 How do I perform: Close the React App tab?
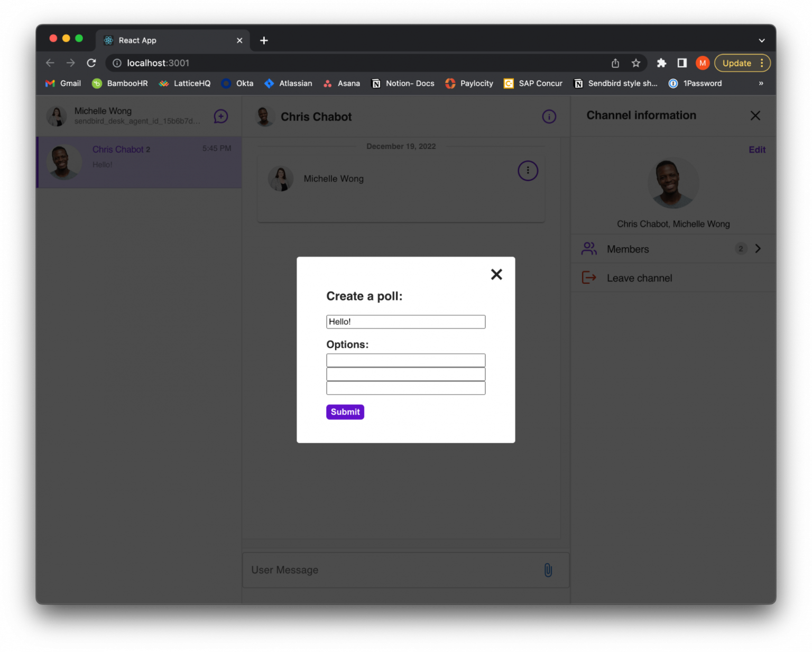click(x=239, y=40)
